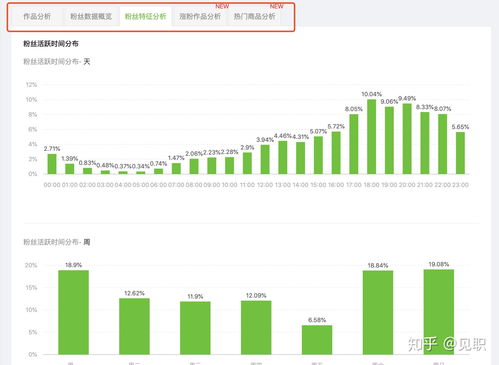Click the 8.05% bar in the daily chart
This screenshot has height=365, width=499.
[354, 144]
